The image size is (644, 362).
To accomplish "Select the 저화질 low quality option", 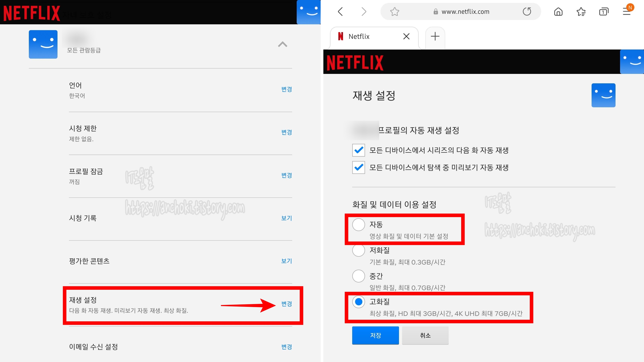I will (x=359, y=250).
